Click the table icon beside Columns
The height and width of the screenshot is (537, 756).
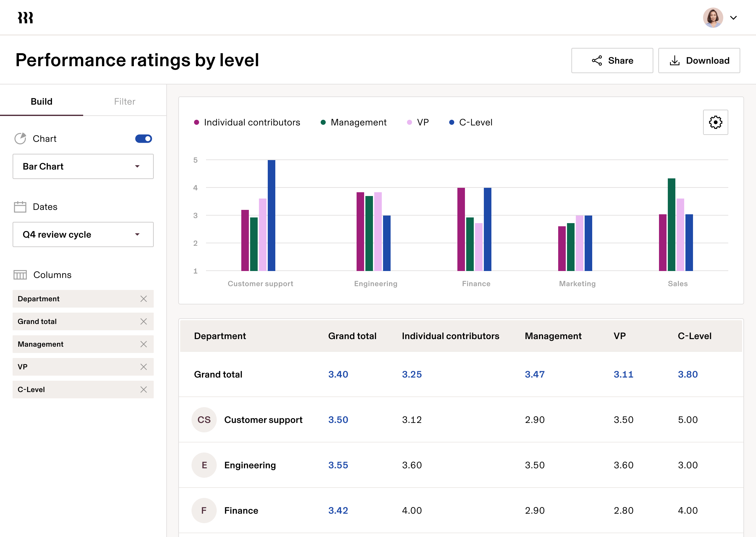tap(20, 274)
